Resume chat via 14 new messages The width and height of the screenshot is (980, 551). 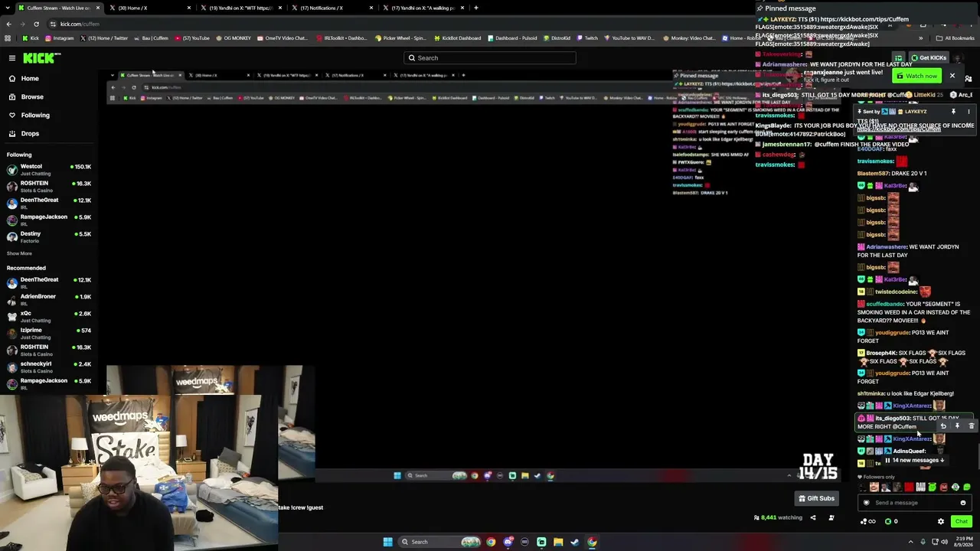[915, 461]
